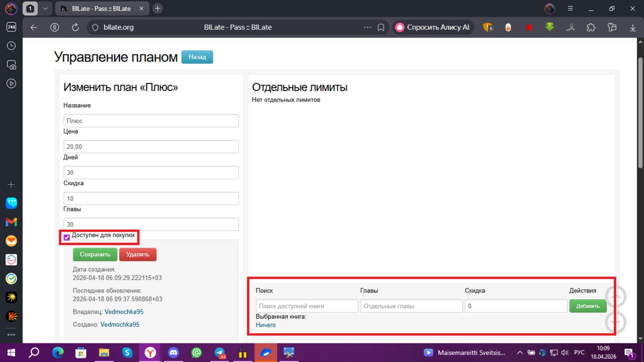Add a bookmark with the bookmark icon
644x362 pixels.
pos(381,27)
